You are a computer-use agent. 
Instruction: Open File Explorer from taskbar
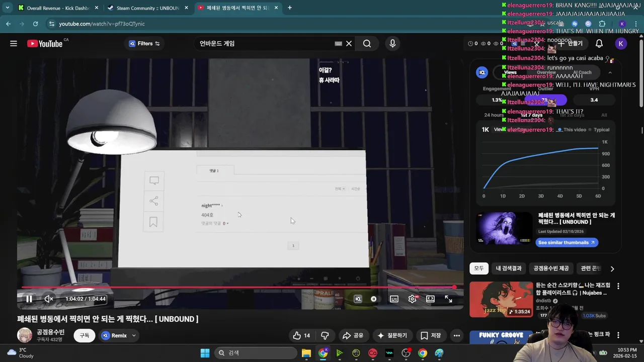click(x=306, y=353)
